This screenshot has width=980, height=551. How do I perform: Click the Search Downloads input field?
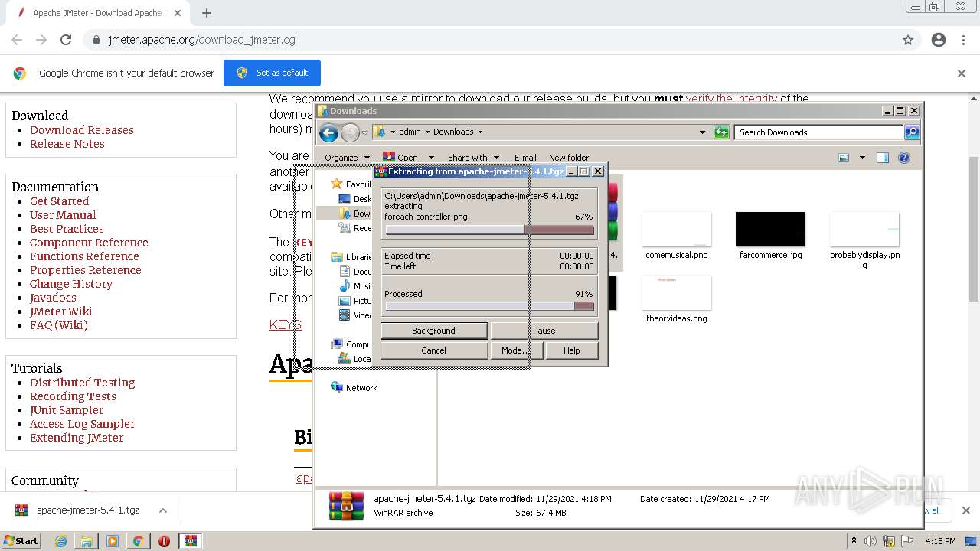tap(818, 132)
